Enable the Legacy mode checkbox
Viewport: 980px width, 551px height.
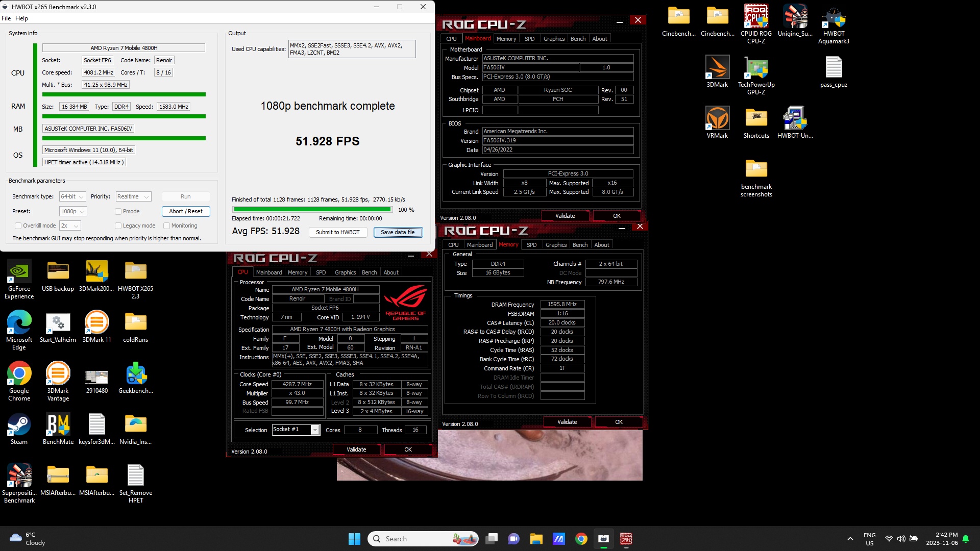pos(118,226)
